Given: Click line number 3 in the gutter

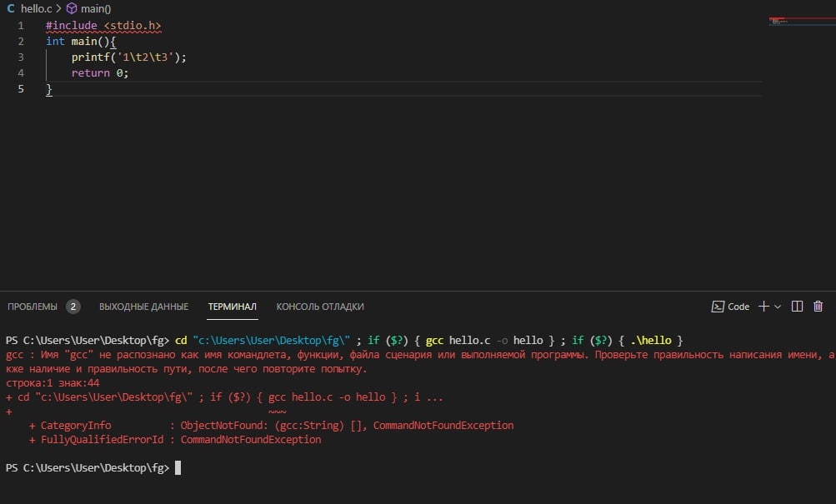Looking at the screenshot, I should (21, 57).
